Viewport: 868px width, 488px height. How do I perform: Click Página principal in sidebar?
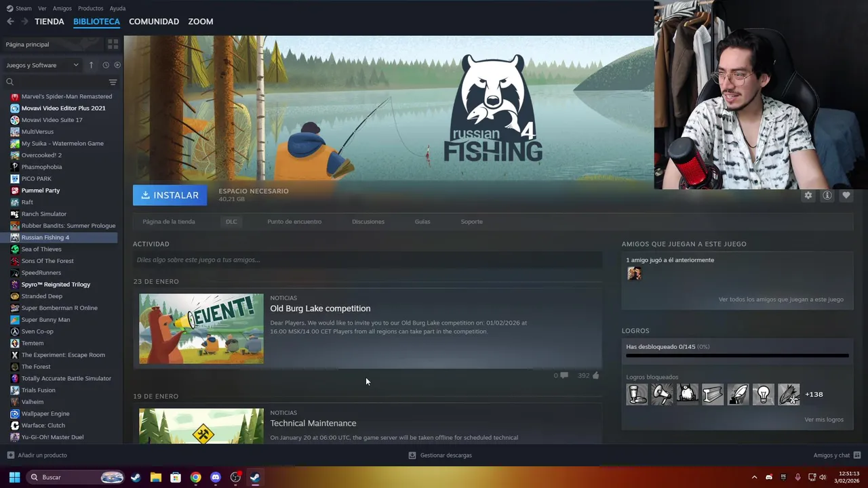[x=27, y=44]
